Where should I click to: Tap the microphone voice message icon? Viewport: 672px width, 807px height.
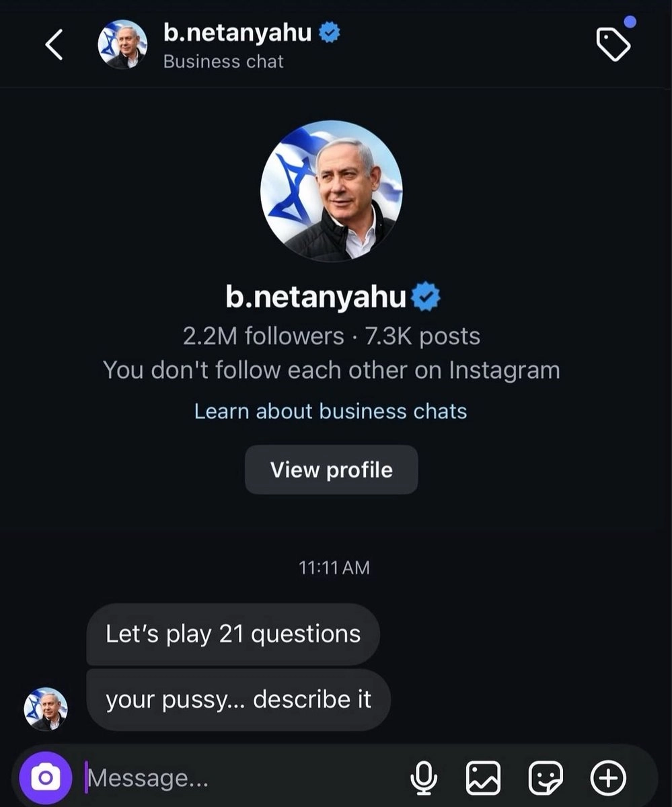pyautogui.click(x=424, y=778)
